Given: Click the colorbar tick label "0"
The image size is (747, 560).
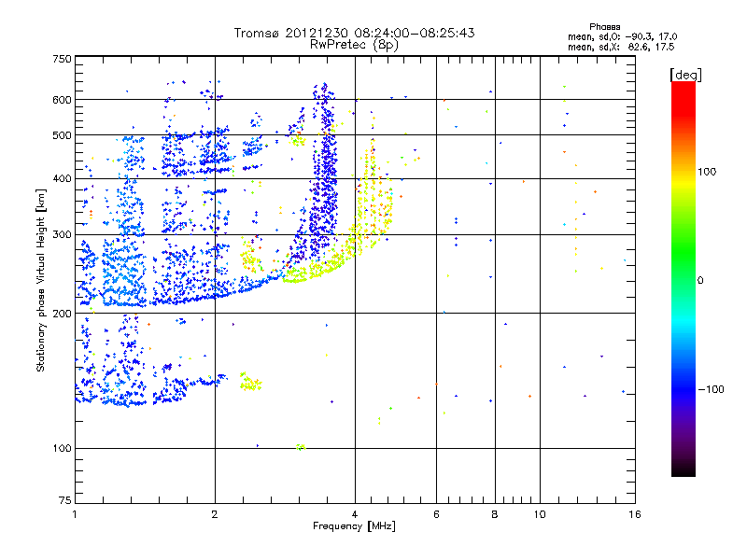Looking at the screenshot, I should 700,281.
